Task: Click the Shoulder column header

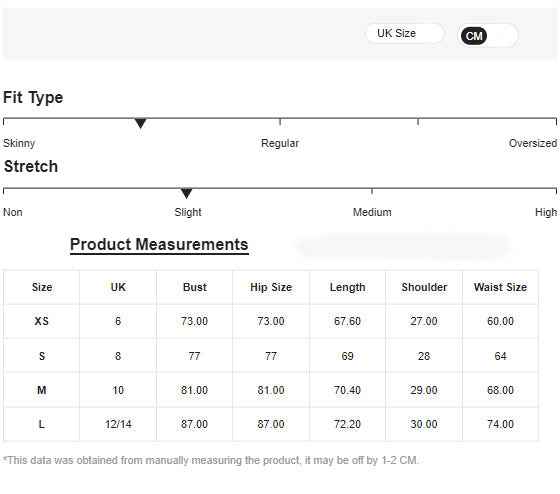Action: coord(424,287)
